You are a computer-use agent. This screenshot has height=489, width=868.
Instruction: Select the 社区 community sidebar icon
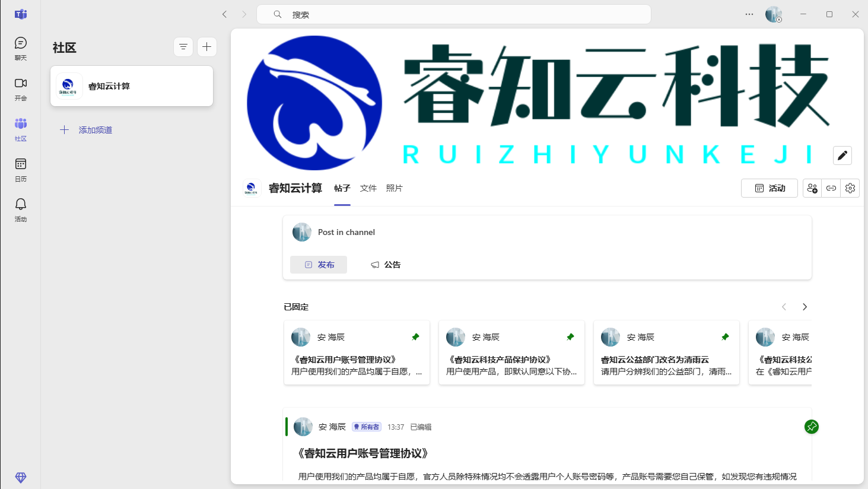tap(21, 129)
